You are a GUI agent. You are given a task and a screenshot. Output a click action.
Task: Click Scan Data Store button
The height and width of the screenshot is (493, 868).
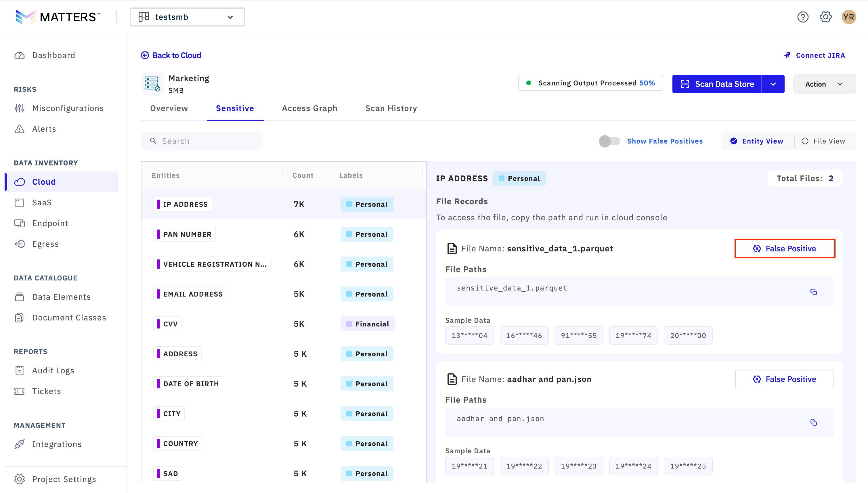point(717,84)
